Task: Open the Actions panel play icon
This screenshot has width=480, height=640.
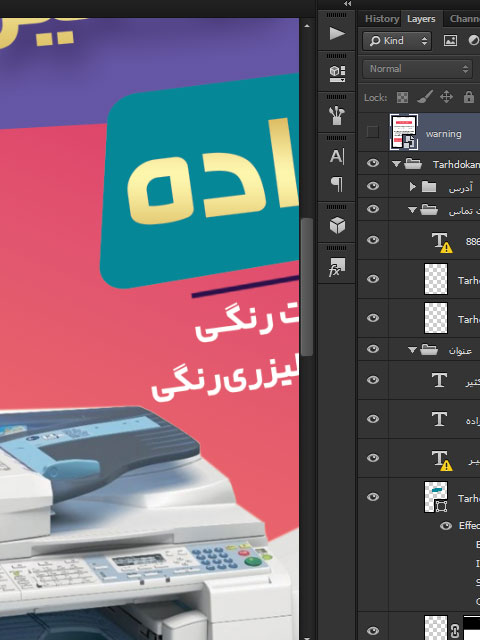Action: pos(337,33)
